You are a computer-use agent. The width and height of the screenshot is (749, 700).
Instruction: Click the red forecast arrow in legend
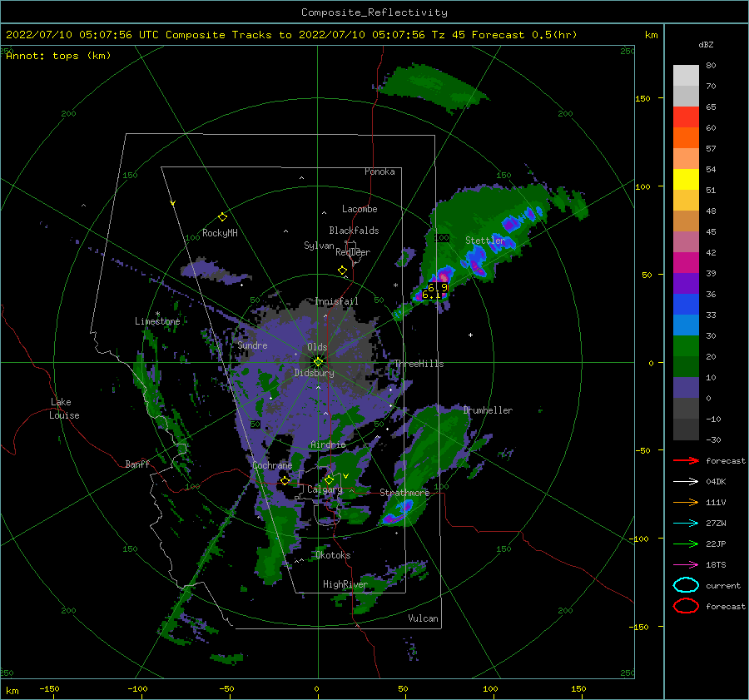coord(686,460)
